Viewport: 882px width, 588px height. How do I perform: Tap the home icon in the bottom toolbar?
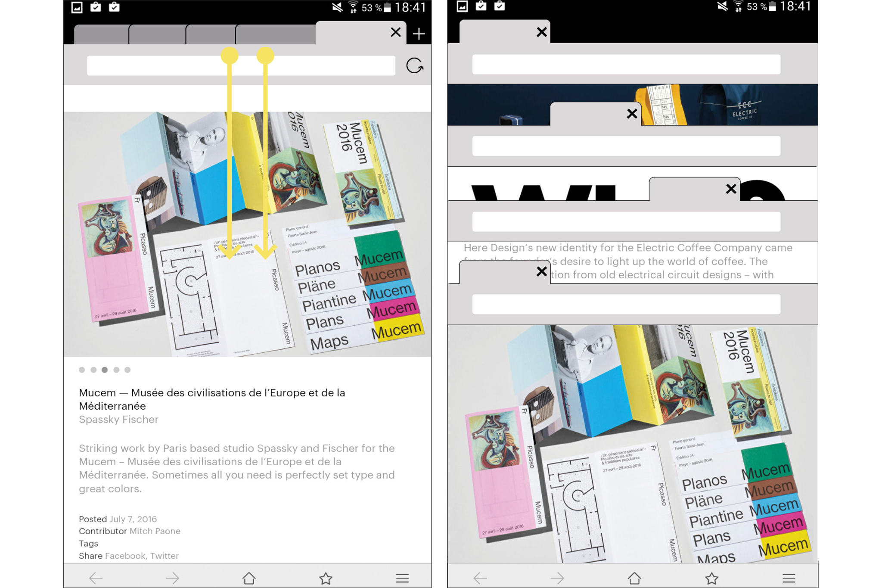pyautogui.click(x=249, y=577)
